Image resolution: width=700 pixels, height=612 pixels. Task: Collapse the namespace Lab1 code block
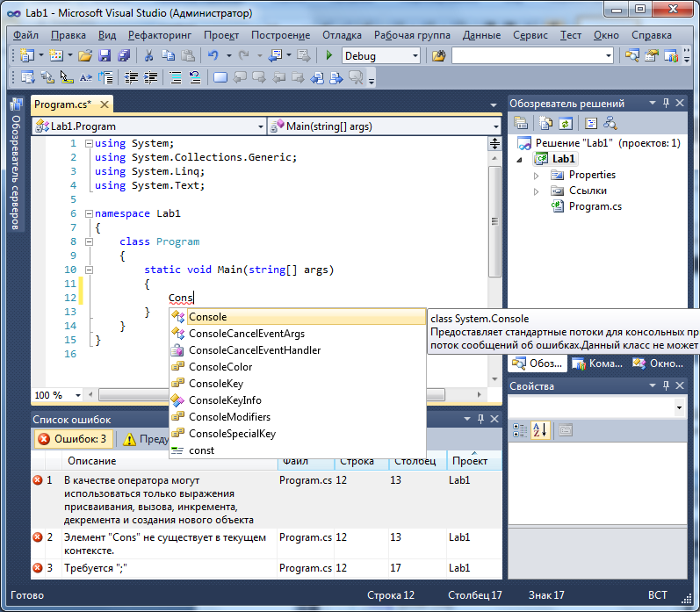coord(89,214)
